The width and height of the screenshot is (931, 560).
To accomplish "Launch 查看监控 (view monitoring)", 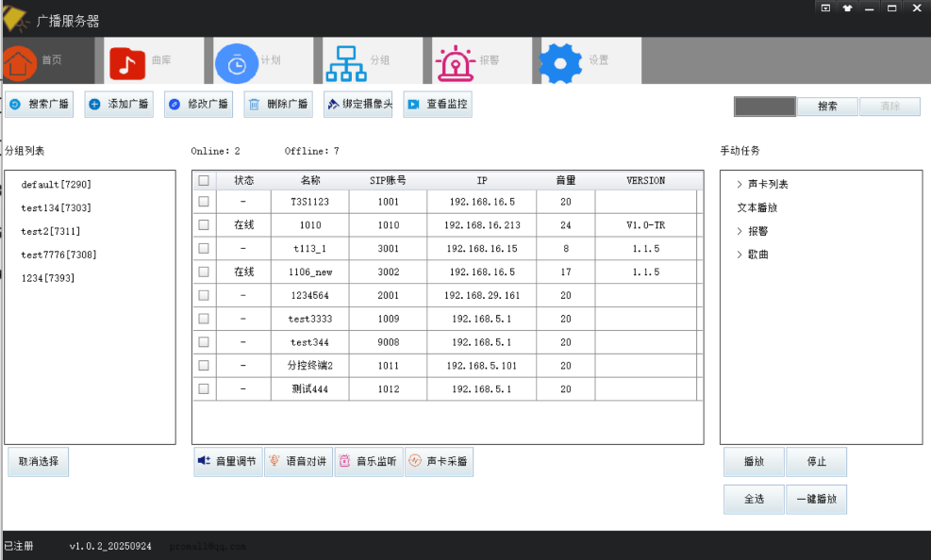I will pos(437,104).
